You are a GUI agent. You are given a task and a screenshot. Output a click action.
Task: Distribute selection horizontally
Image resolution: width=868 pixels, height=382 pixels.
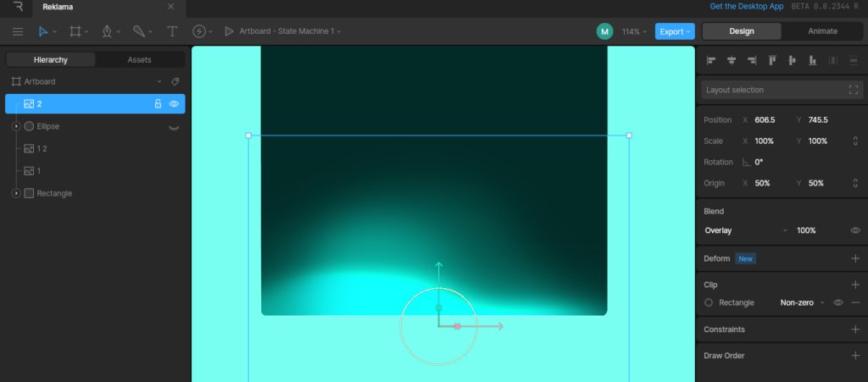click(833, 60)
